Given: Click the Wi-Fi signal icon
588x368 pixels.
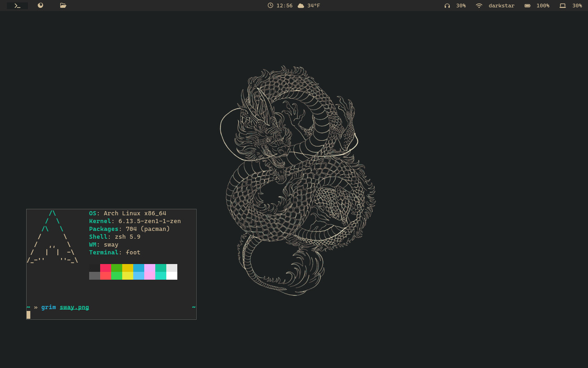Looking at the screenshot, I should [479, 6].
